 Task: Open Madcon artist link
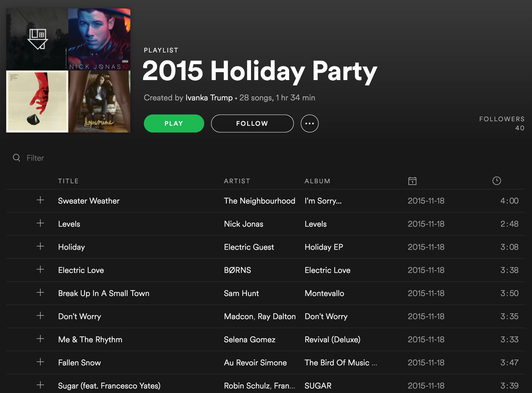pyautogui.click(x=239, y=316)
